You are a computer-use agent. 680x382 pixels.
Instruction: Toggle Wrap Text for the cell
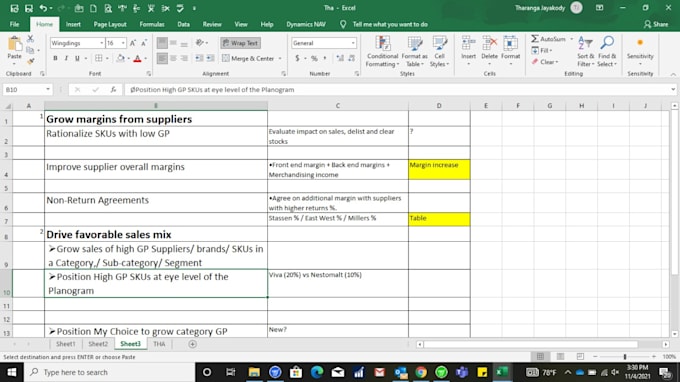point(241,43)
